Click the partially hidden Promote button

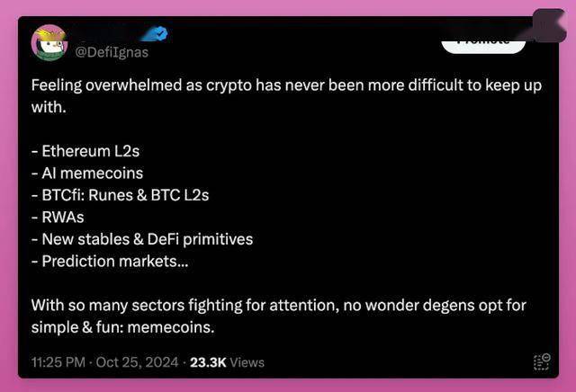[483, 46]
